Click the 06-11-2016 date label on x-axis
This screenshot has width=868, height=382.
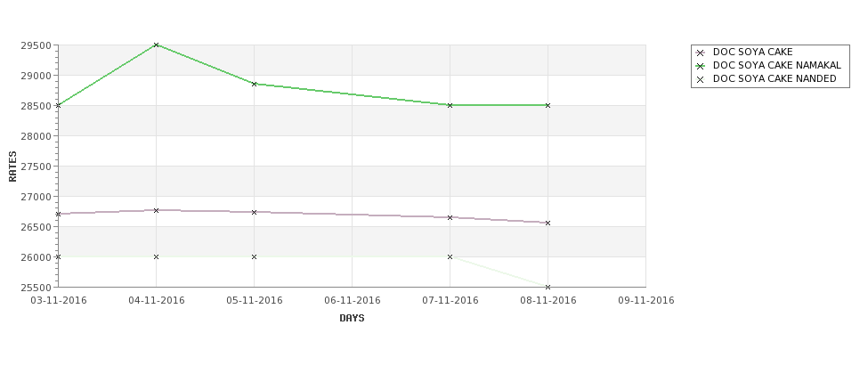coord(352,300)
